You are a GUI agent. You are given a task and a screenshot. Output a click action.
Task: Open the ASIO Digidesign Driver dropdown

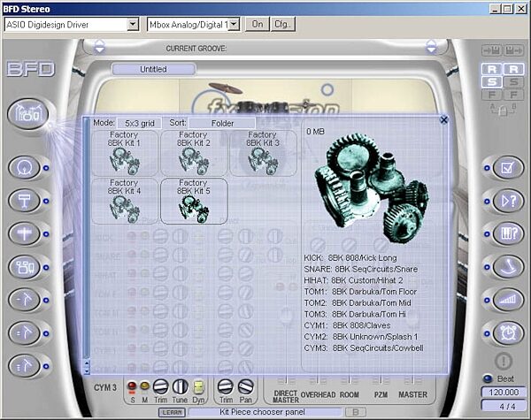(x=133, y=25)
